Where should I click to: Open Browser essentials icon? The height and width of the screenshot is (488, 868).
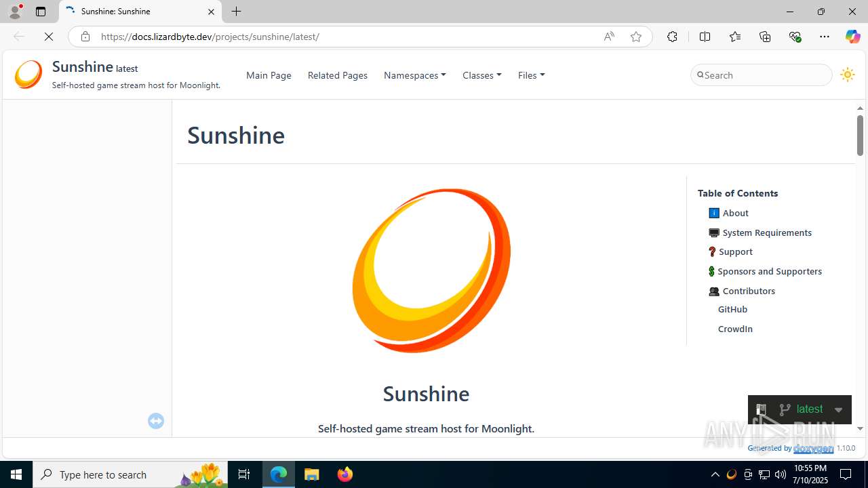point(795,37)
